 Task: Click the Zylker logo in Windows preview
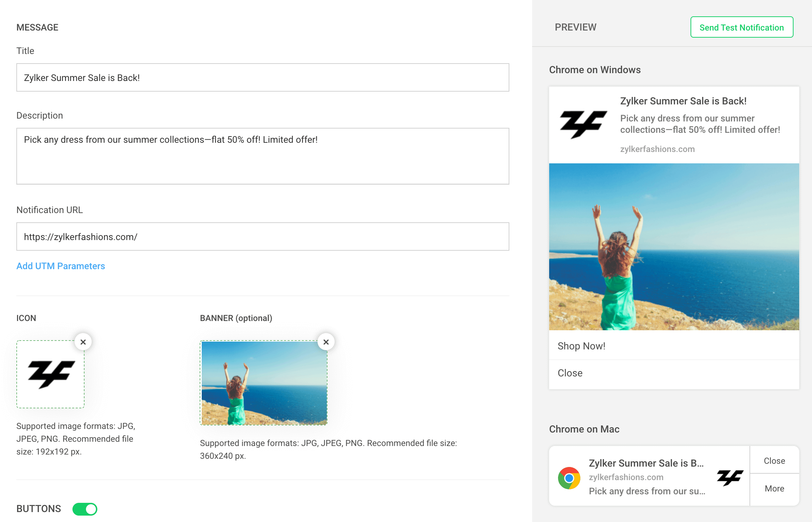coord(583,124)
